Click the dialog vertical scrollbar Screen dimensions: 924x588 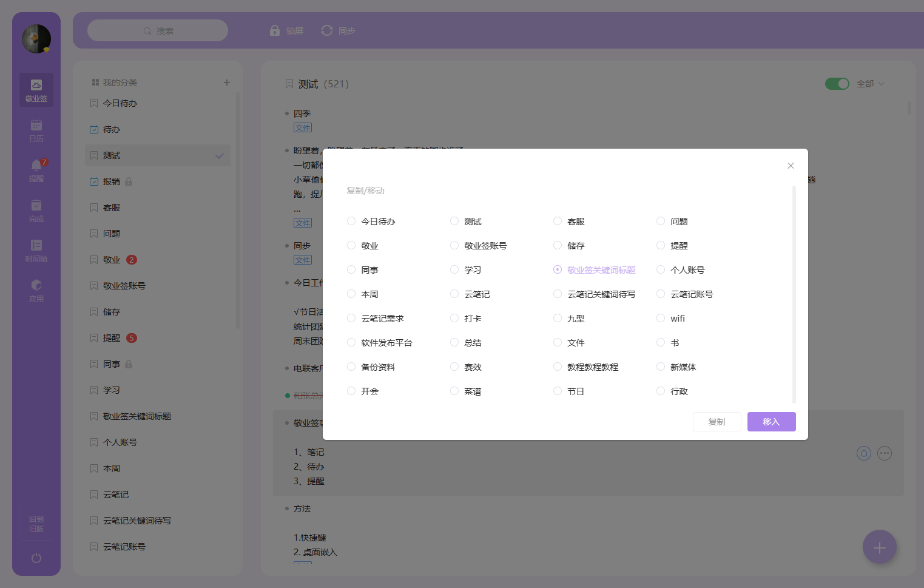tap(794, 294)
